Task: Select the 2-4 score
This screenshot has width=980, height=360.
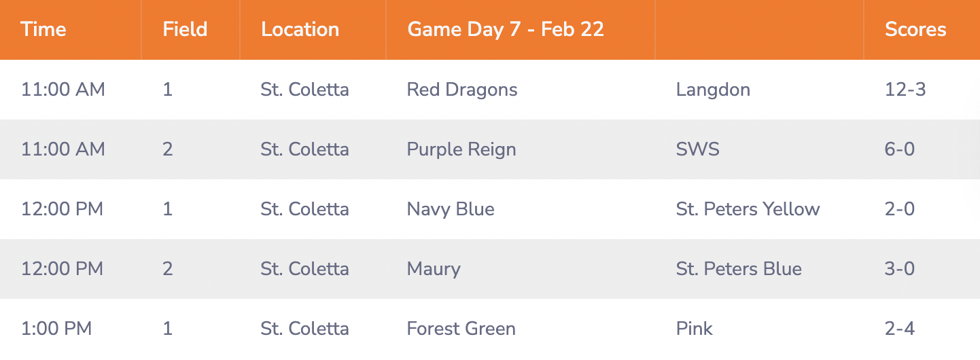Action: pyautogui.click(x=900, y=329)
